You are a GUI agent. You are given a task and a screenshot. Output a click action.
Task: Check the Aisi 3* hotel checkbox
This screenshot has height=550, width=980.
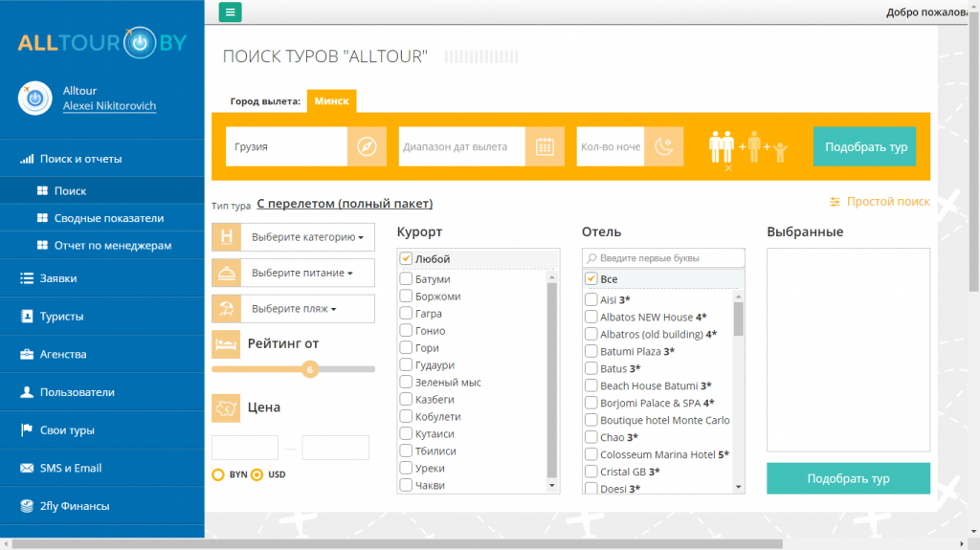590,299
